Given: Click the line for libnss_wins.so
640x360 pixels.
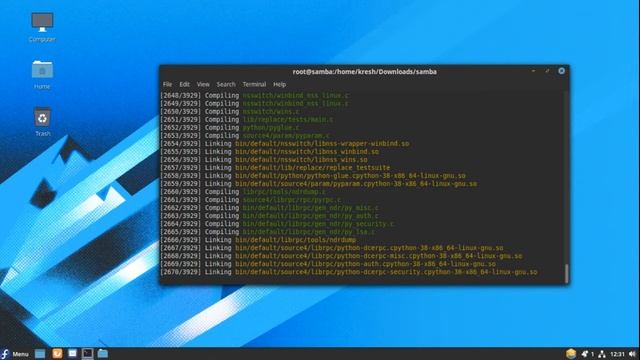Looking at the screenshot, I should point(264,160).
